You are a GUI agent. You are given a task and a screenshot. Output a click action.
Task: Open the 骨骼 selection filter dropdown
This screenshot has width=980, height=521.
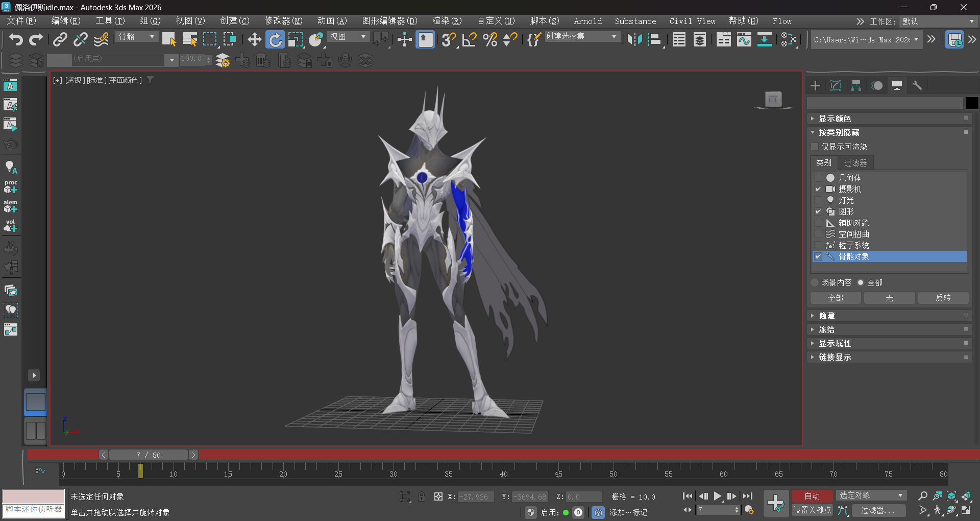point(137,37)
